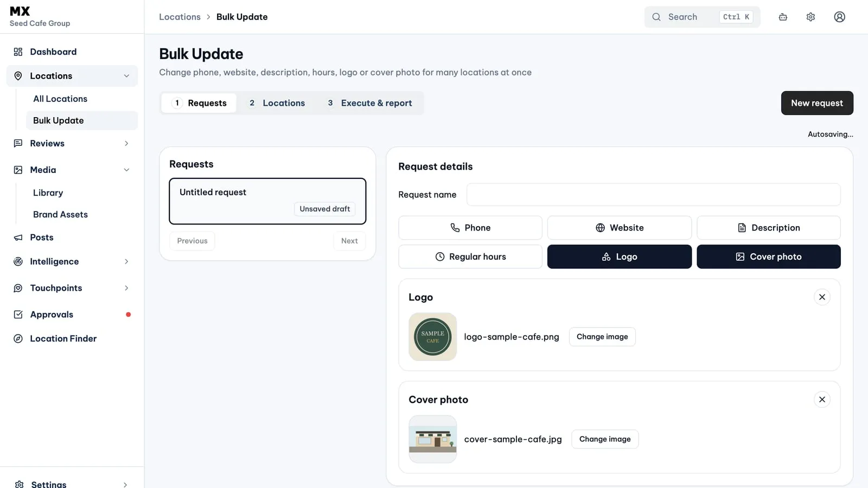The width and height of the screenshot is (868, 488).
Task: Open the user profile avatar icon
Action: point(839,17)
